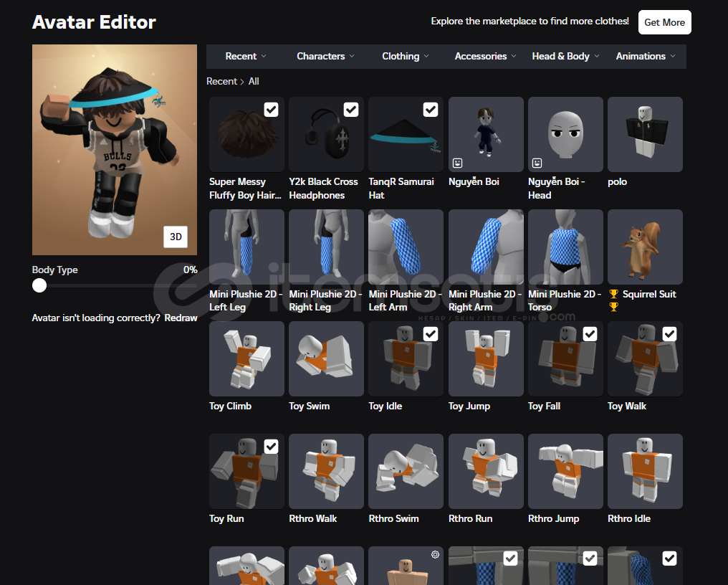Viewport: 728px width, 585px height.
Task: Equip the Rthro Swim animation
Action: (x=406, y=471)
